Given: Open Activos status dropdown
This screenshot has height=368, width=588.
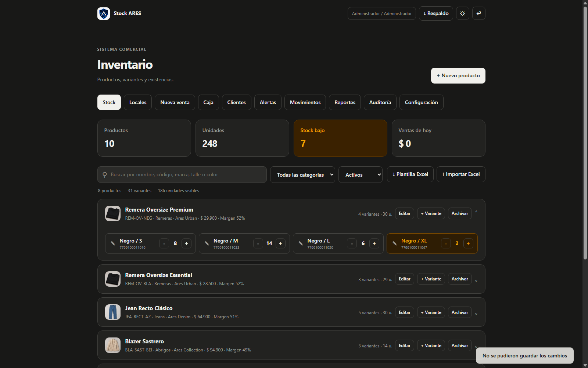Looking at the screenshot, I should pyautogui.click(x=361, y=175).
